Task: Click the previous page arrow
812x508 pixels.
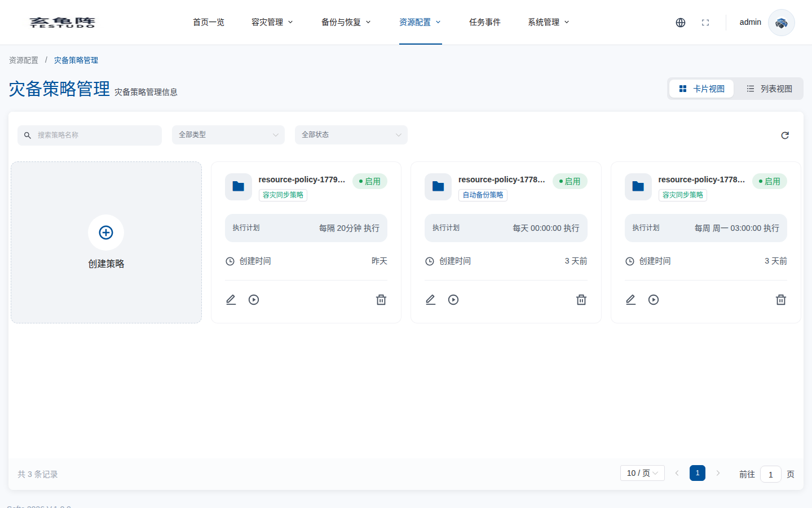Action: click(x=677, y=473)
